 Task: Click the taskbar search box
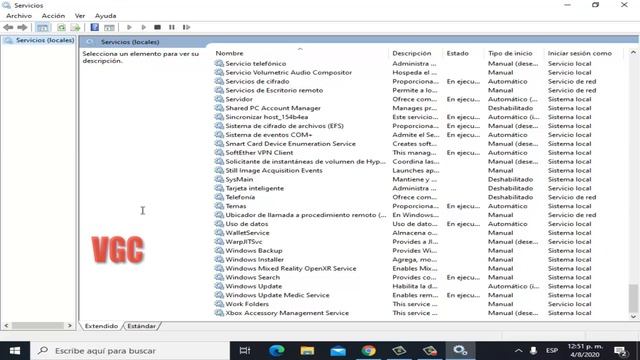(130, 351)
